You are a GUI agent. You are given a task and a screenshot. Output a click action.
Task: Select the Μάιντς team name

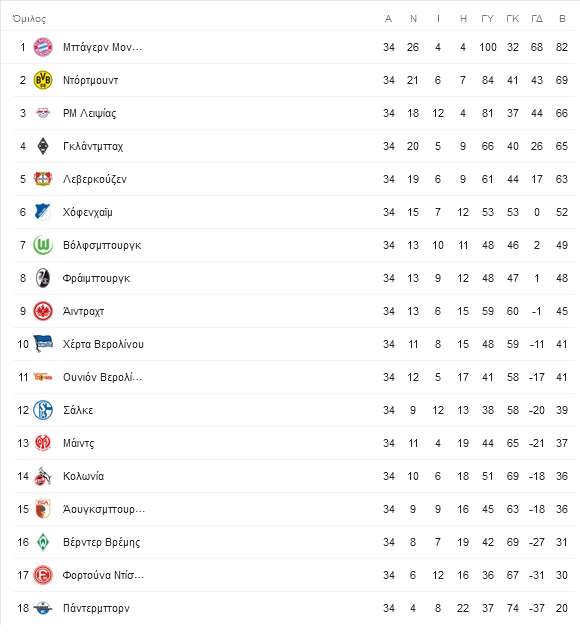tap(78, 443)
